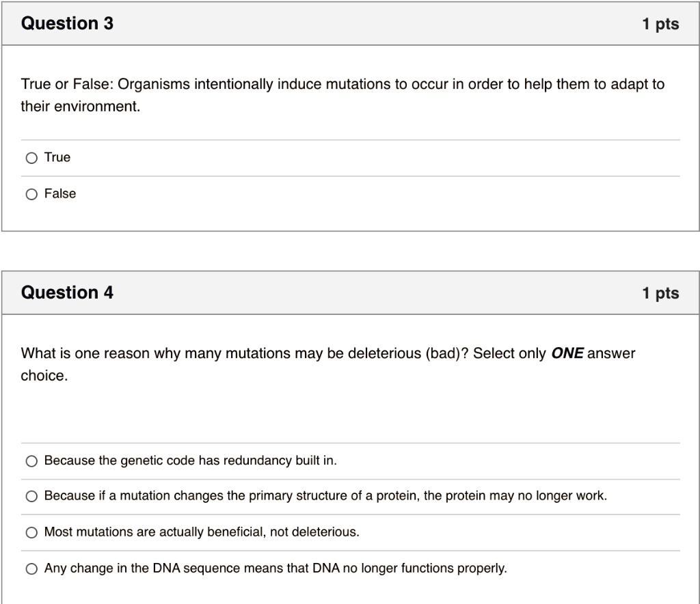Click the 'True or False: Organisms intentionally induce mutations' prompt
700x604 pixels.
[343, 95]
